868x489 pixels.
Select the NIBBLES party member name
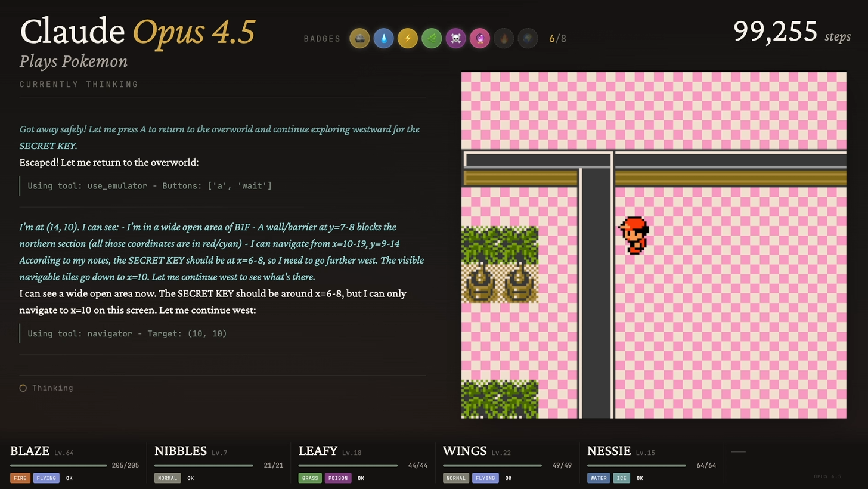181,451
